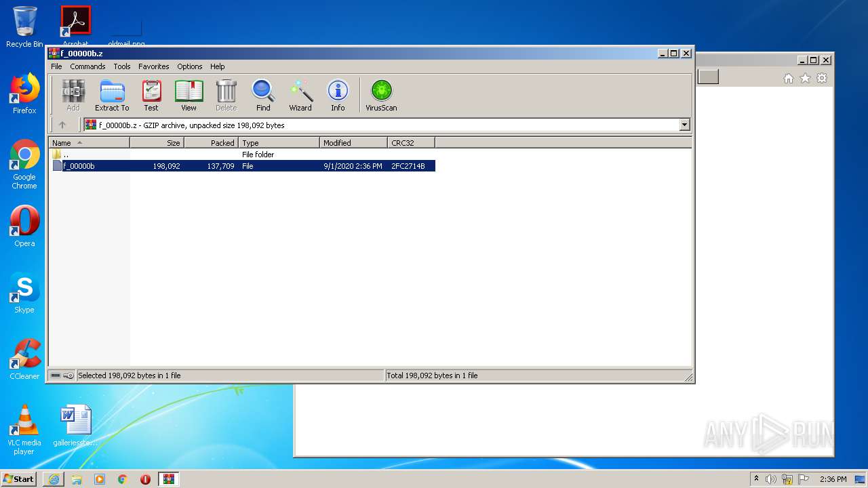
Task: Sort by Name column header
Action: pos(89,142)
